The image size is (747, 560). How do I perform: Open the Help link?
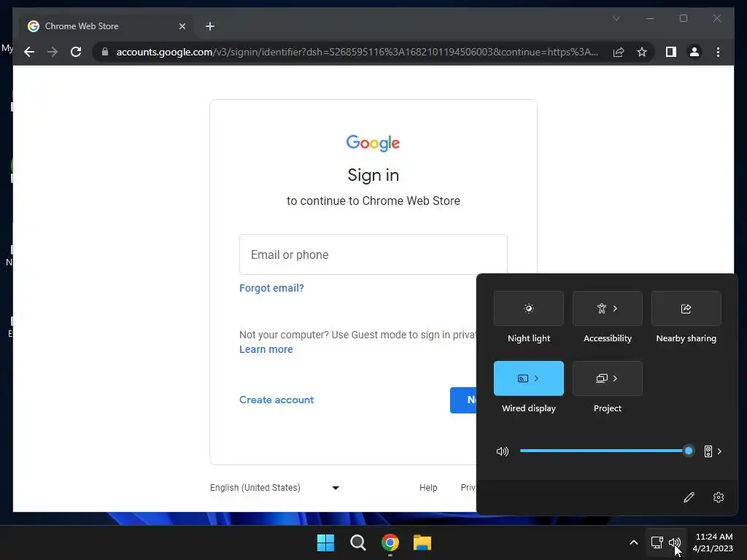[428, 488]
